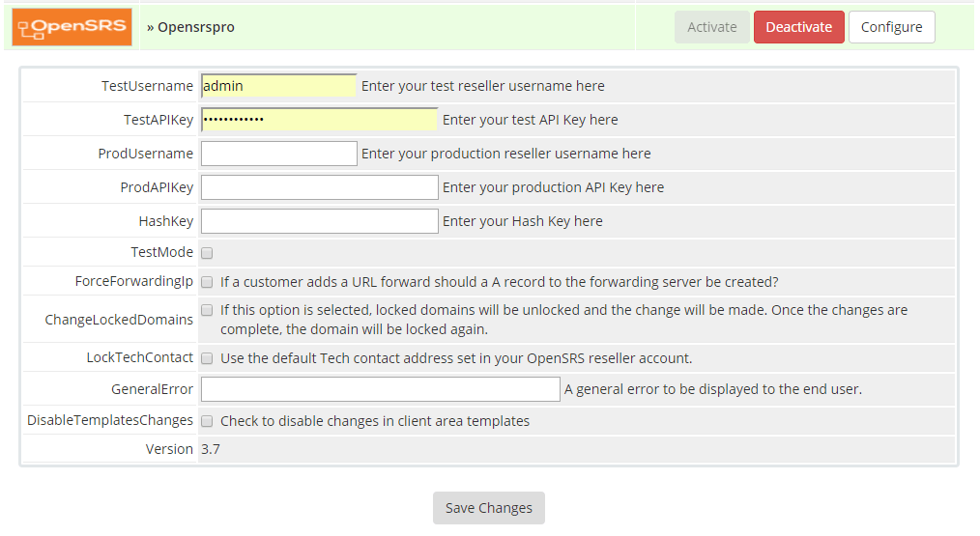980x536 pixels.
Task: Click the ProdAPIKey label
Action: coord(157,186)
